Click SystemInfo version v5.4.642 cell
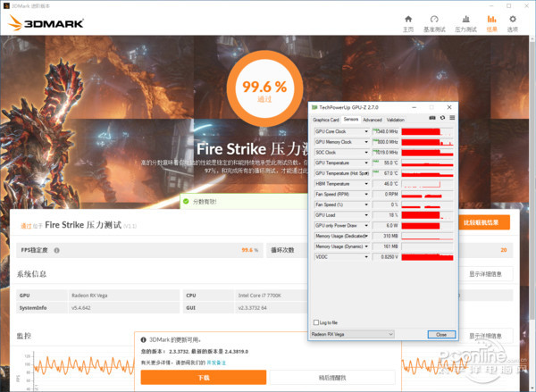Image resolution: width=536 pixels, height=392 pixels. (x=124, y=307)
